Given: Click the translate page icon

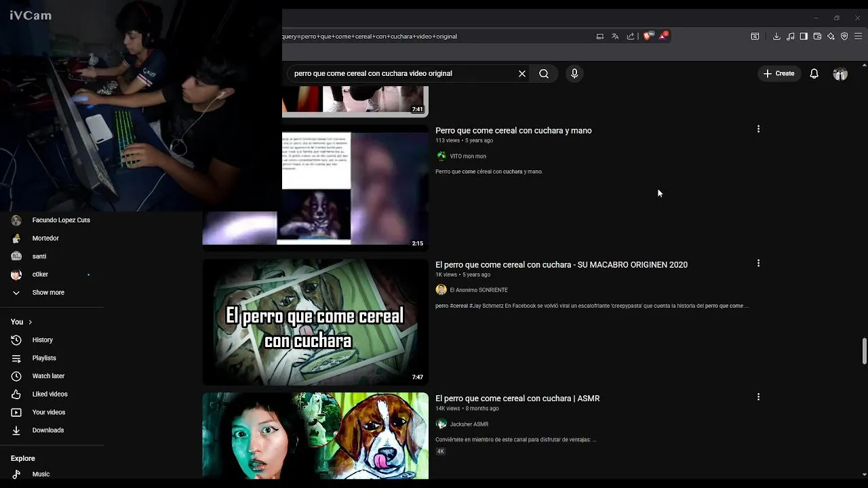Looking at the screenshot, I should coord(615,37).
